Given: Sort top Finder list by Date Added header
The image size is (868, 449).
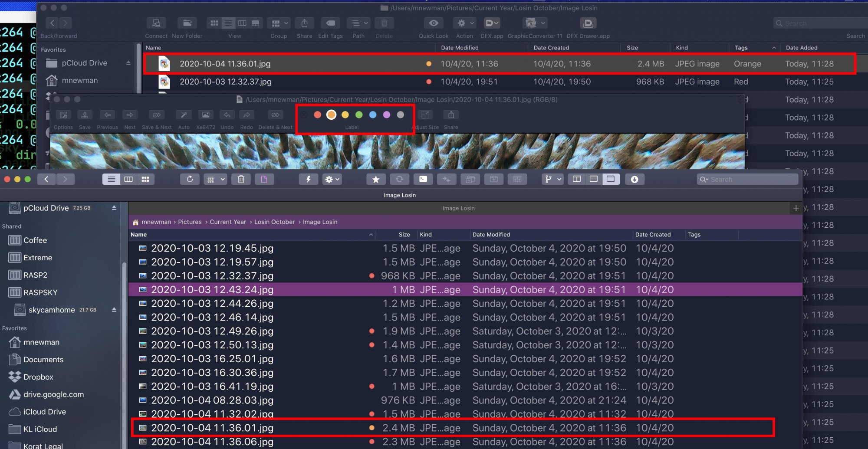Looking at the screenshot, I should pos(802,48).
